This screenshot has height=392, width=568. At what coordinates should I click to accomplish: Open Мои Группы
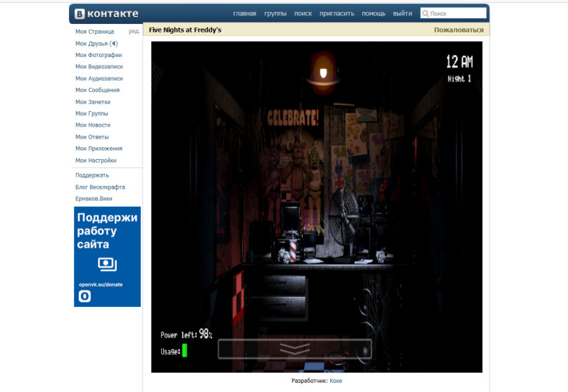(x=91, y=113)
